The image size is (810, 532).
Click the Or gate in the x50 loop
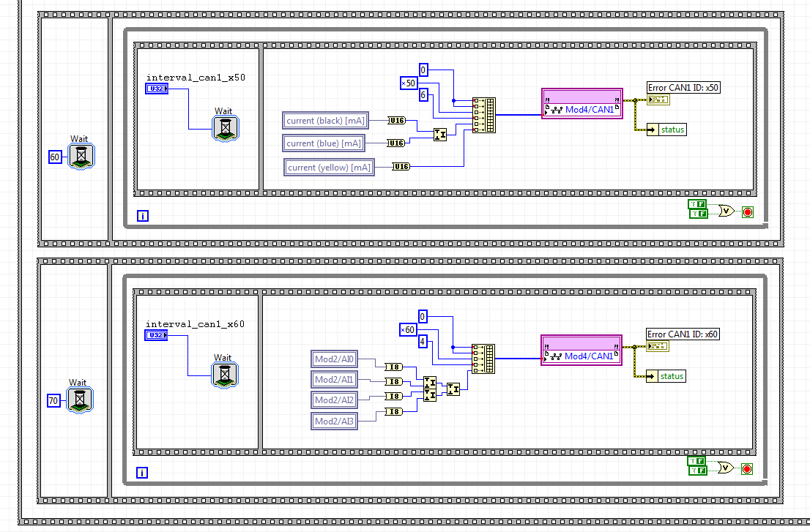tap(727, 211)
